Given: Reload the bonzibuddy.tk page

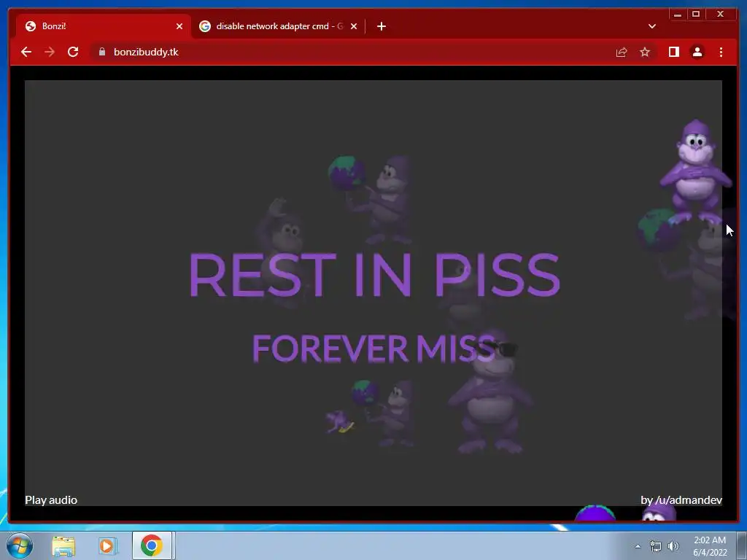Looking at the screenshot, I should [x=73, y=52].
